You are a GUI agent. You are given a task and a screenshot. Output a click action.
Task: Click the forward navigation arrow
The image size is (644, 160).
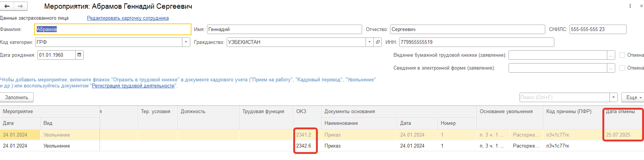coord(20,6)
